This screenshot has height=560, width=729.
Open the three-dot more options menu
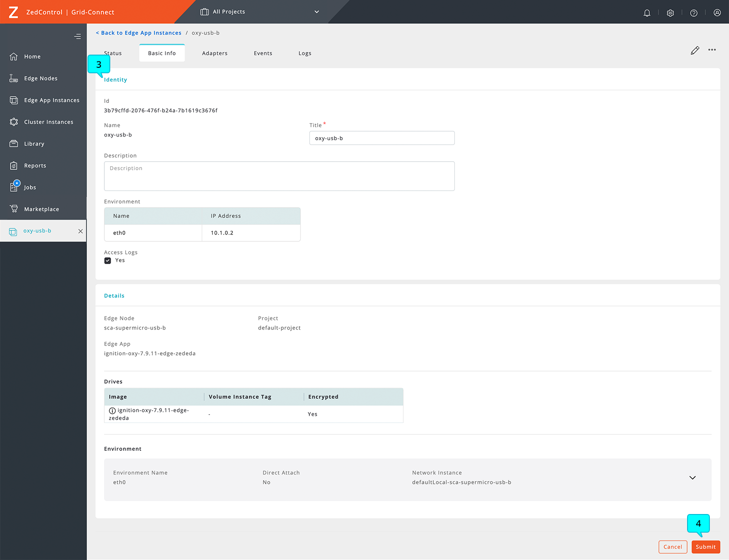tap(712, 50)
